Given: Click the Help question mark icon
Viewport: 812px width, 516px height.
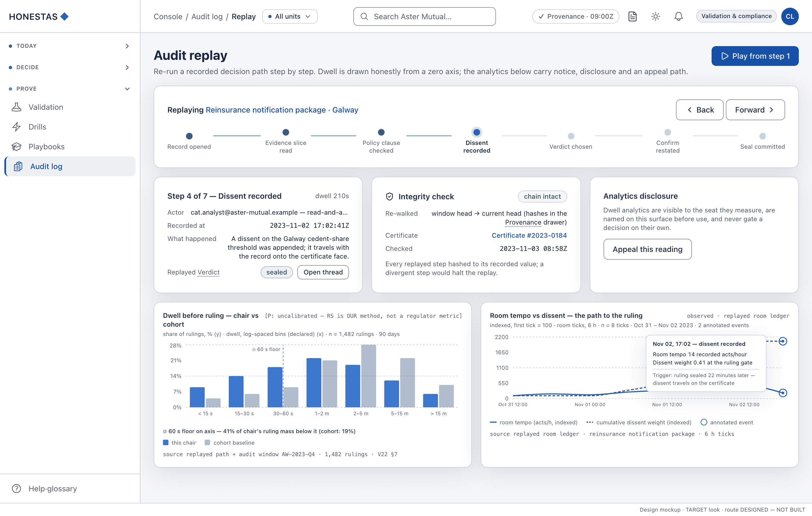Looking at the screenshot, I should click(x=16, y=488).
